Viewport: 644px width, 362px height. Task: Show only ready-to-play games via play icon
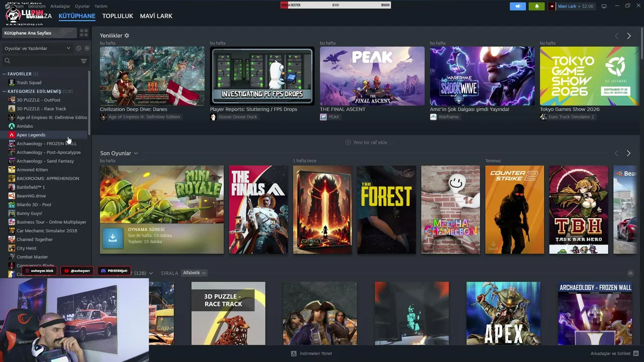[87, 48]
